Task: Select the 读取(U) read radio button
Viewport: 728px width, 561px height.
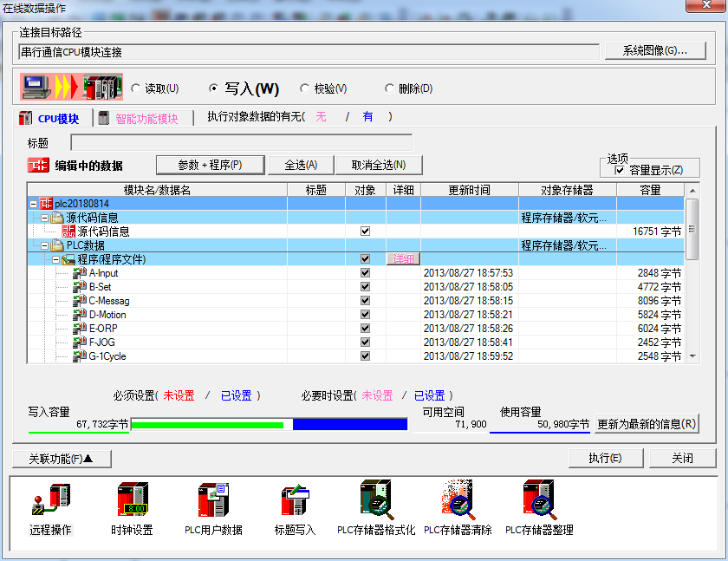Action: pyautogui.click(x=135, y=88)
